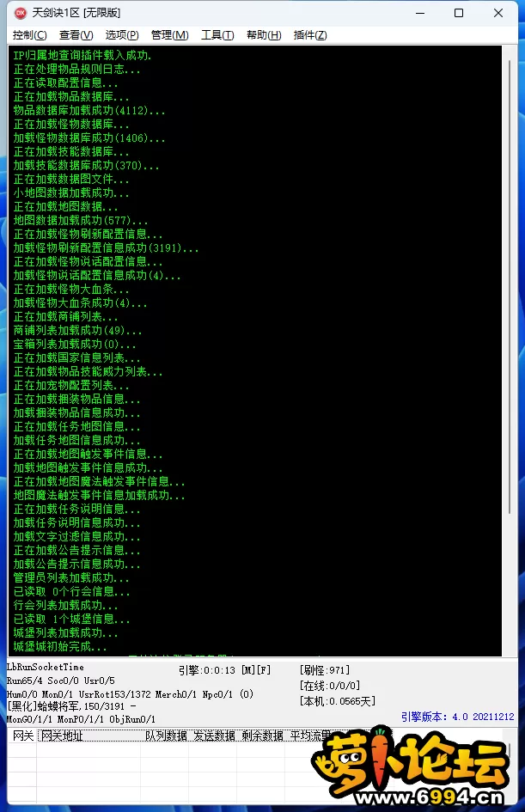Click log line 加载怪物大血条成功(4)...
Image resolution: width=525 pixels, height=812 pixels.
(80, 302)
